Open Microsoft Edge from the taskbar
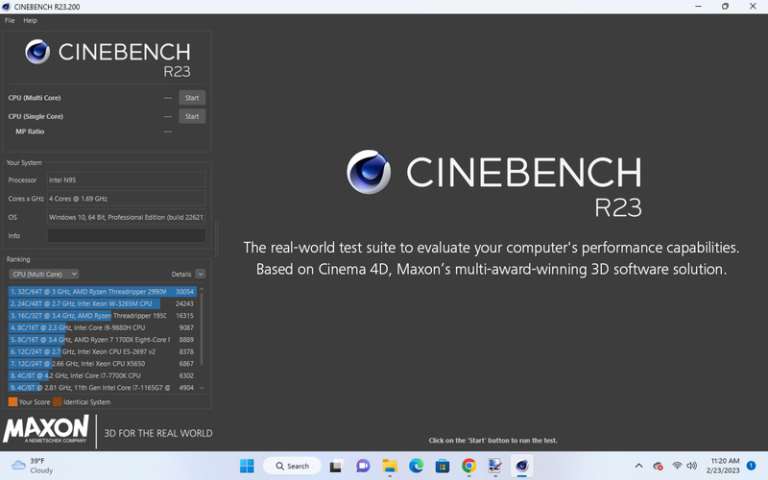This screenshot has height=480, width=768. [x=416, y=466]
